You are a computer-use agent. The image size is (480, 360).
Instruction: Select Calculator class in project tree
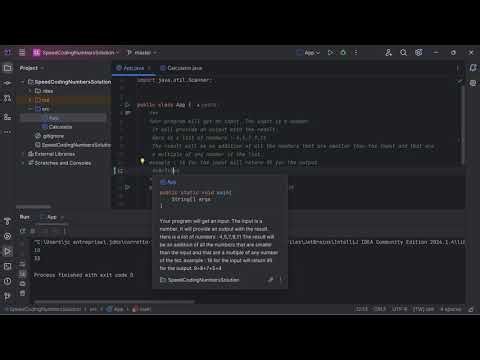click(57, 127)
